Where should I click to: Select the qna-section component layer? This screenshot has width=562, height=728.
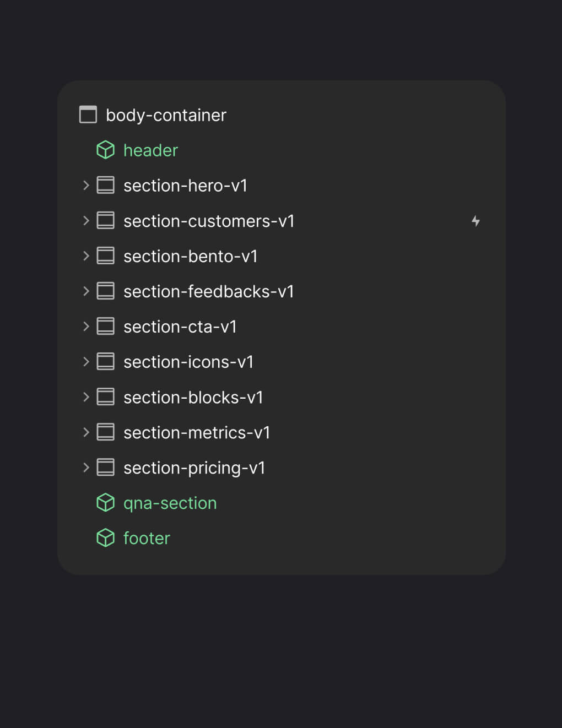click(170, 503)
